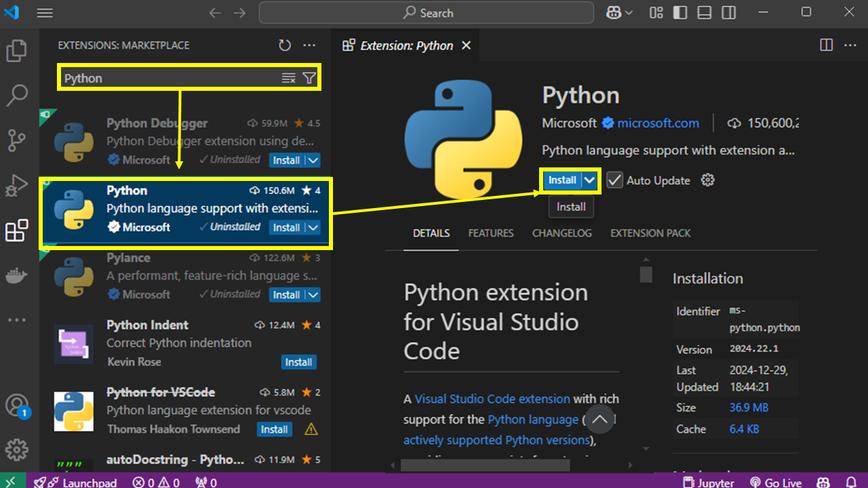
Task: Expand Install dropdown for Pylance in list
Action: click(313, 295)
